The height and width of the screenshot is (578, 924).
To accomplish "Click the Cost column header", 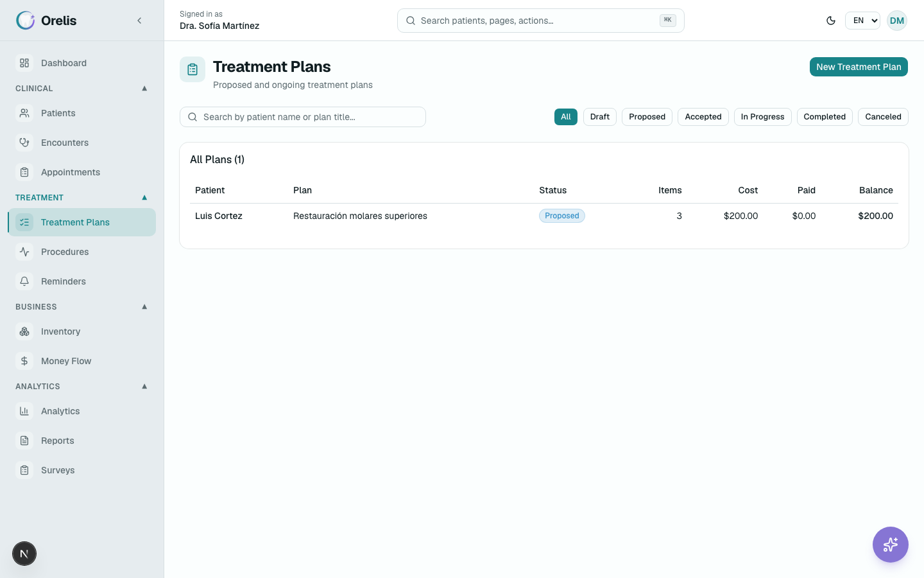I will (x=748, y=190).
